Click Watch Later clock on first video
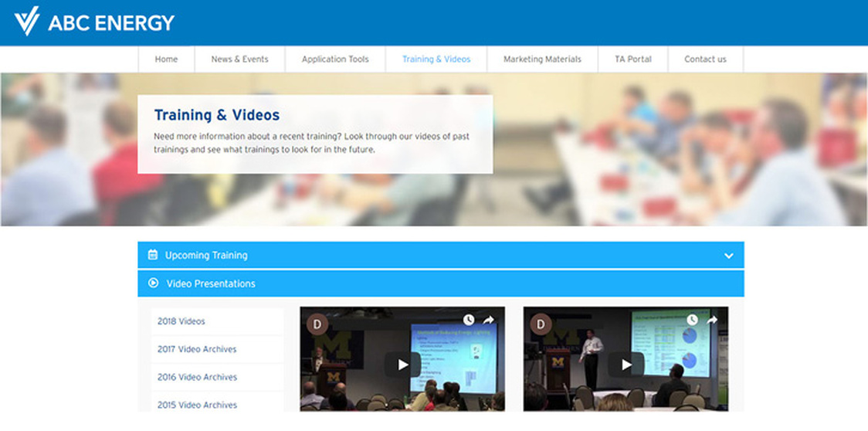This screenshot has height=431, width=868. [469, 320]
